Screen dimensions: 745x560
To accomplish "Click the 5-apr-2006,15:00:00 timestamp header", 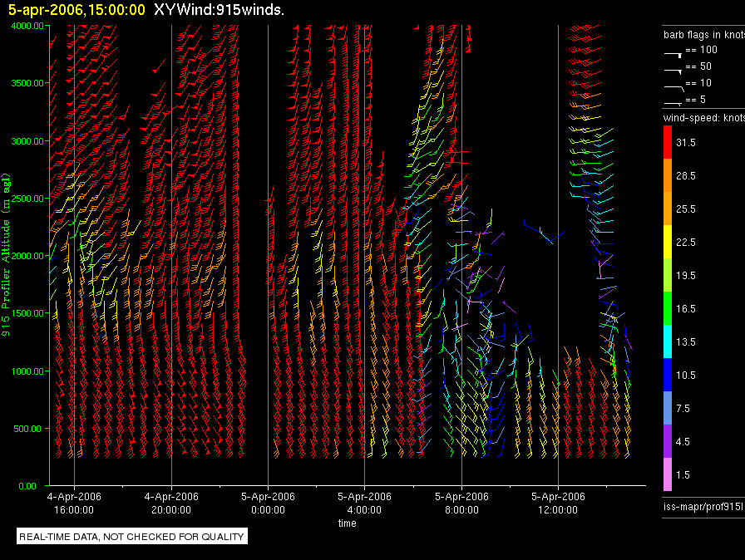I will 76,10.
